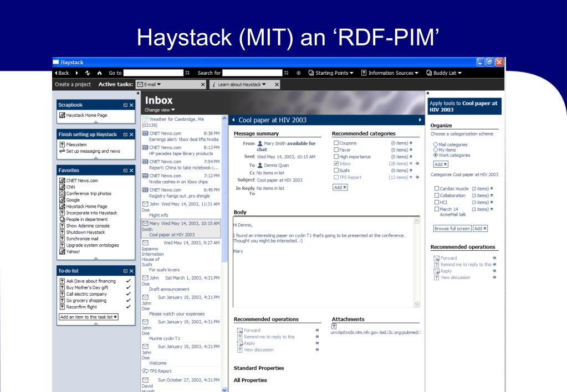The width and height of the screenshot is (567, 392).
Task: Click Dennis Quan contact icon
Action: pyautogui.click(x=259, y=165)
